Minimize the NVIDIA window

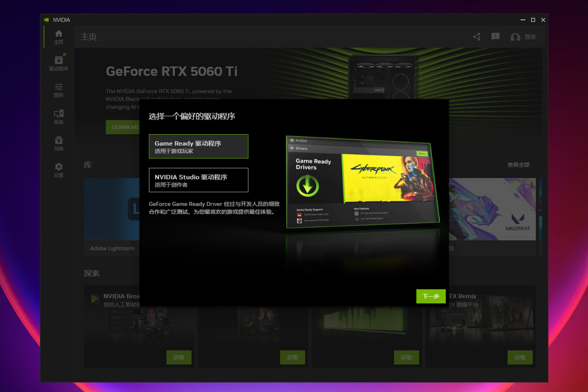tap(523, 20)
